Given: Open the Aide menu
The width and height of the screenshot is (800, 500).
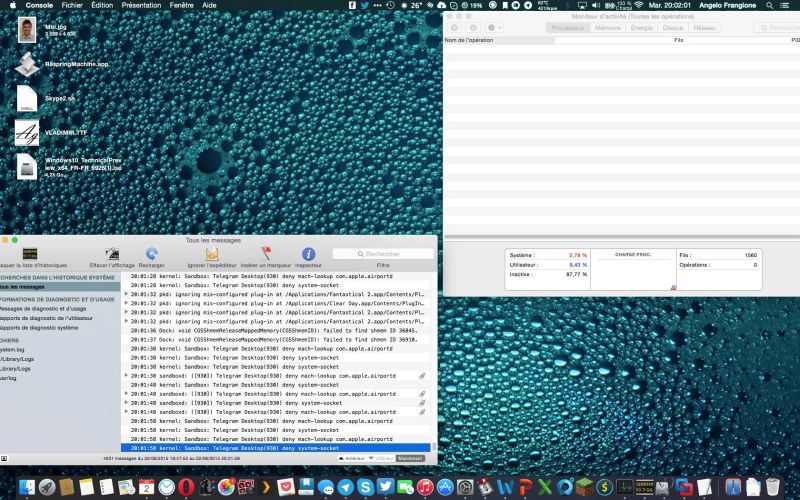Looking at the screenshot, I should 209,5.
